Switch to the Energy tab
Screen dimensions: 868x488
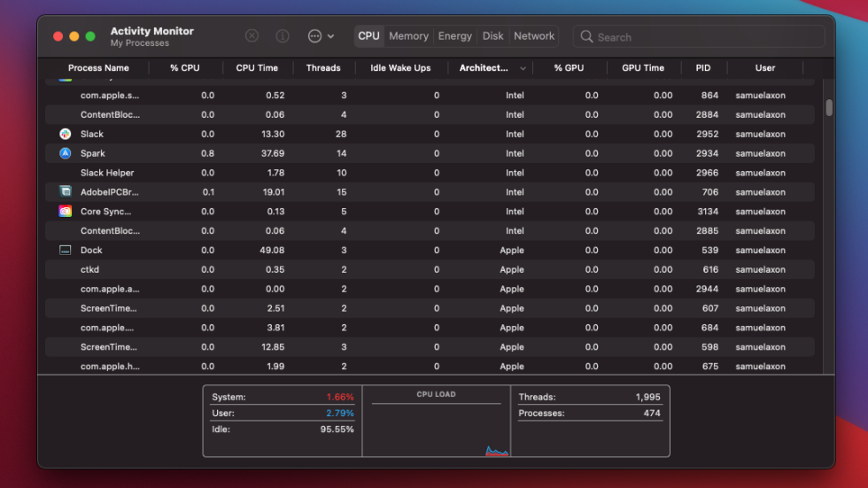[454, 36]
